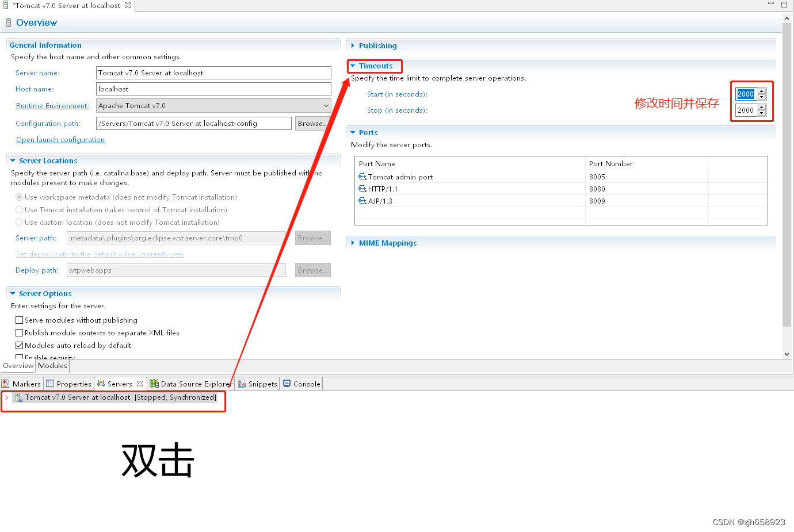Click the editor vertical scrollbar thumb
This screenshot has height=532, width=794.
(x=787, y=175)
